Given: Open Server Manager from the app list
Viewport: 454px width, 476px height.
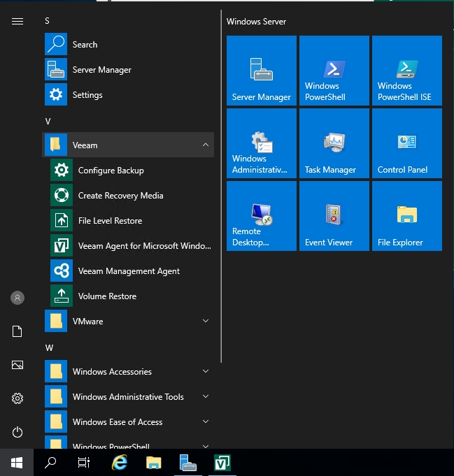Looking at the screenshot, I should pyautogui.click(x=101, y=70).
